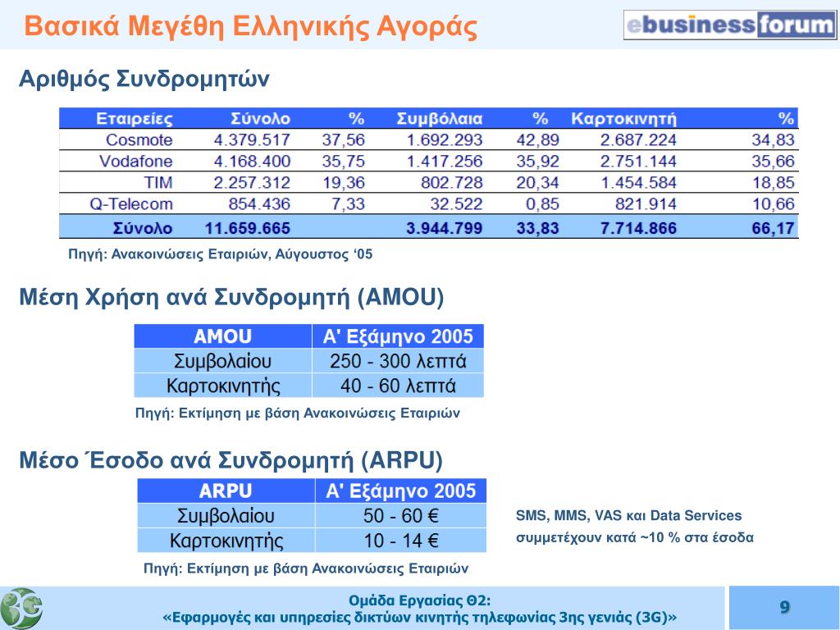840x630 pixels.
Task: Click the 250 - 300 λεπτά cell
Action: point(398,361)
